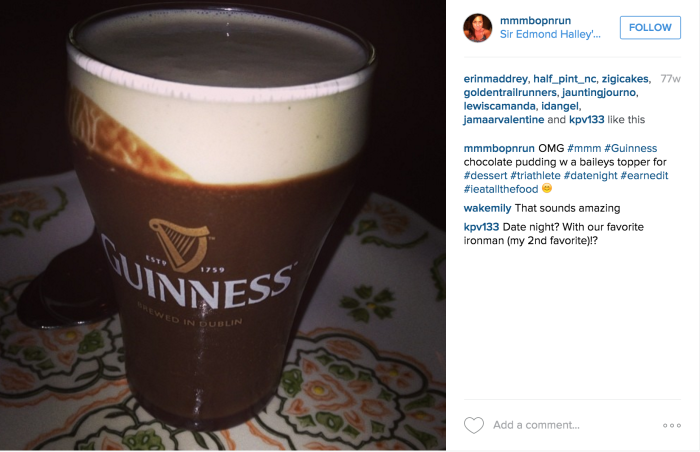Open mmmbopnrun's profile picture

(478, 28)
